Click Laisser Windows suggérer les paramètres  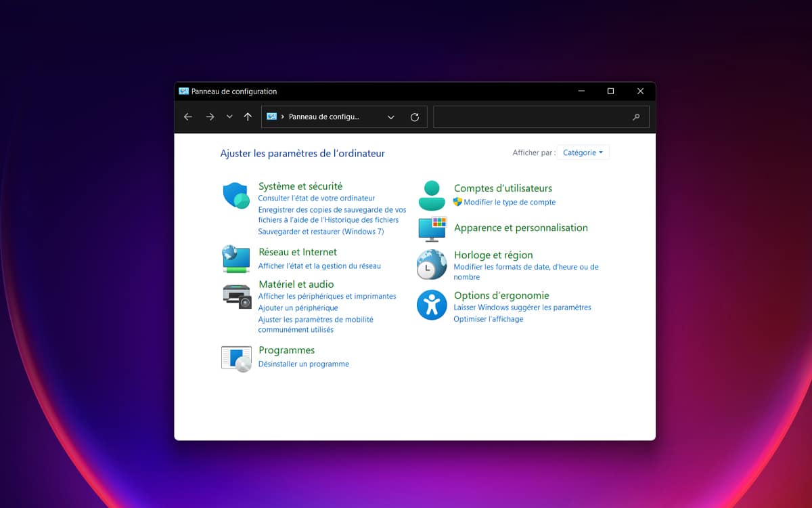point(522,307)
